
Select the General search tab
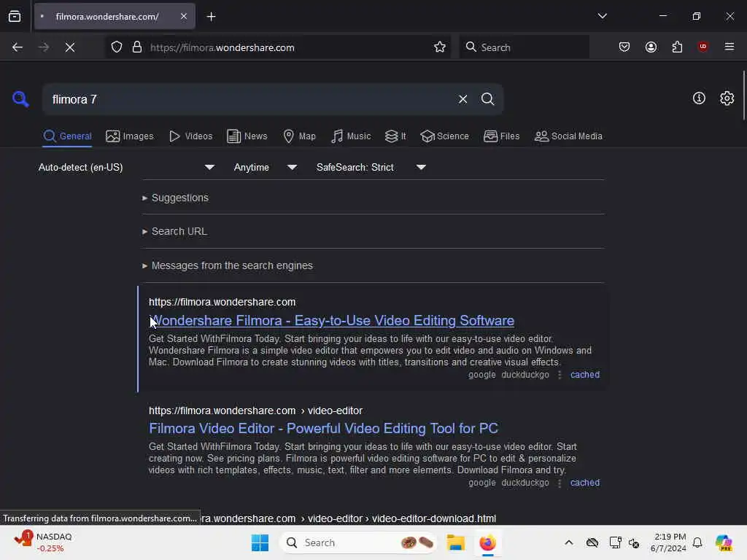click(67, 136)
